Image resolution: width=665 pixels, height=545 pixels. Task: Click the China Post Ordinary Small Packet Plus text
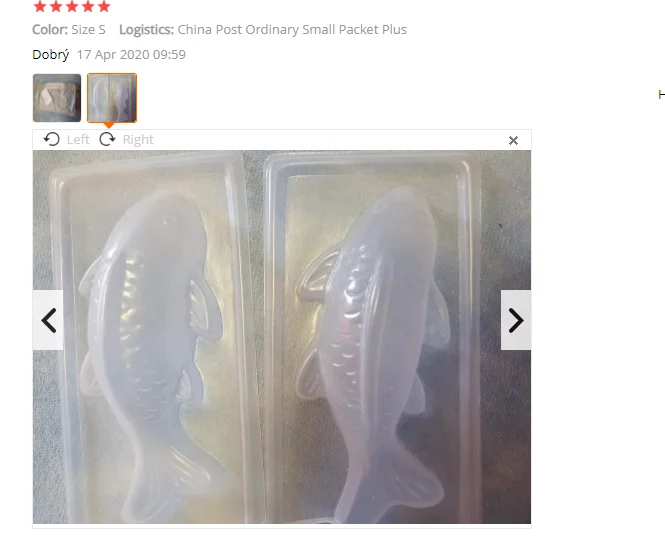coord(292,30)
